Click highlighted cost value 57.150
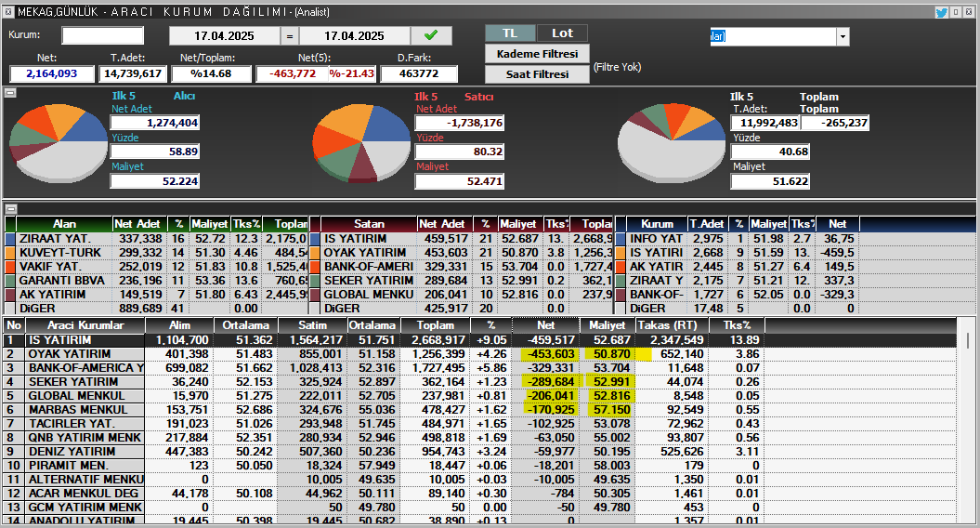The height and width of the screenshot is (528, 980). pos(611,410)
